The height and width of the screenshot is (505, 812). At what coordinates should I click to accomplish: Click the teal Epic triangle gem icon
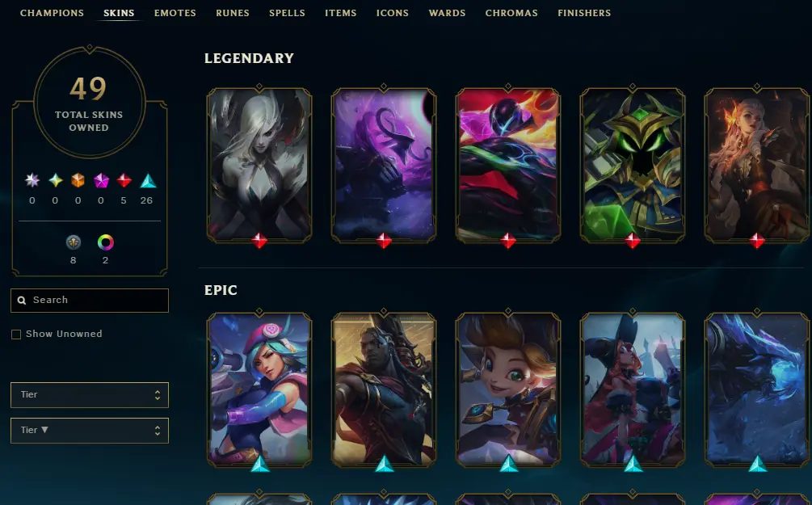[148, 180]
